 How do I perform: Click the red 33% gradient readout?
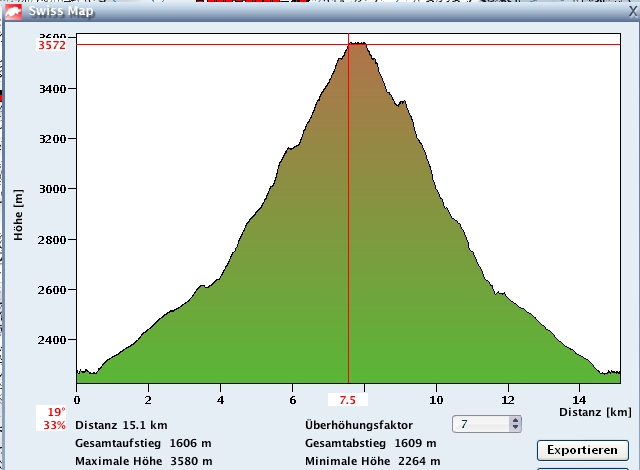pos(55,425)
